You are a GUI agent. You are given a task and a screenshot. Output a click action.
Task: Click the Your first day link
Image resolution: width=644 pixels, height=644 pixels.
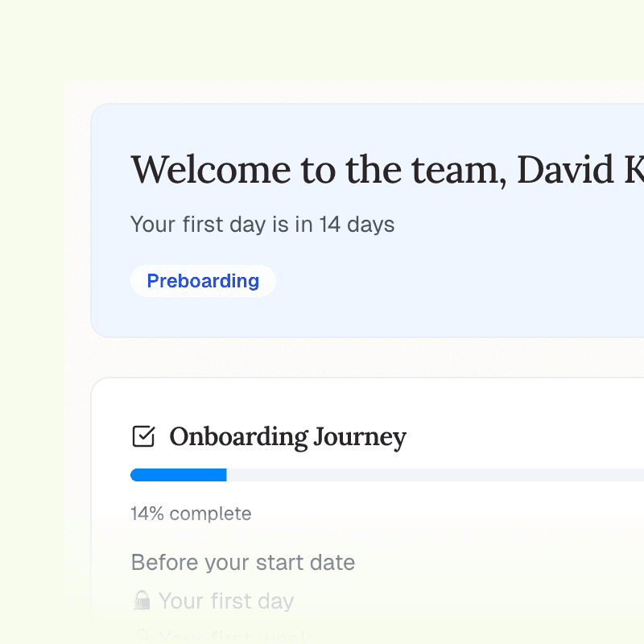tap(225, 600)
